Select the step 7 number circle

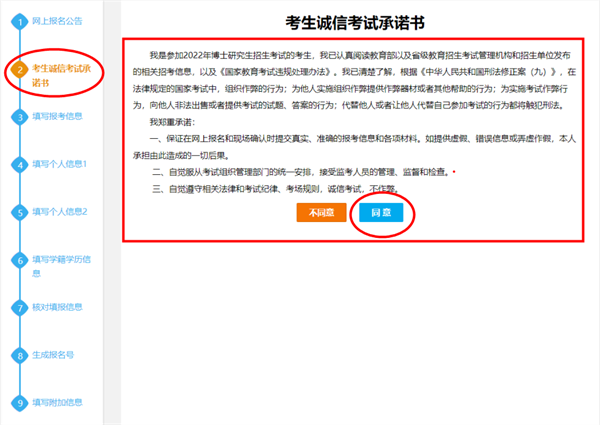(19, 307)
